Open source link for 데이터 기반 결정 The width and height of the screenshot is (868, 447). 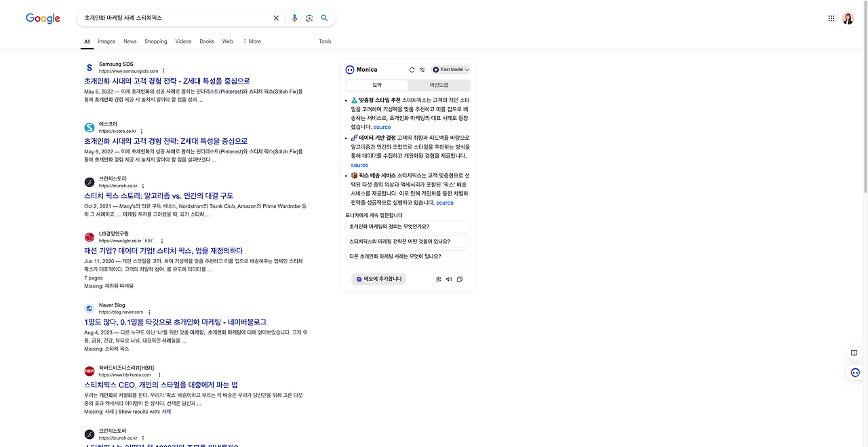pos(359,165)
